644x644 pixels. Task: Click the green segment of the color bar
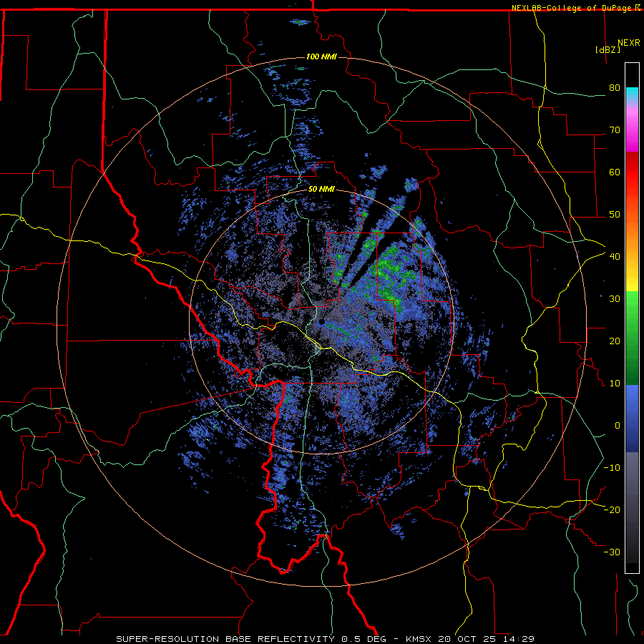632,338
